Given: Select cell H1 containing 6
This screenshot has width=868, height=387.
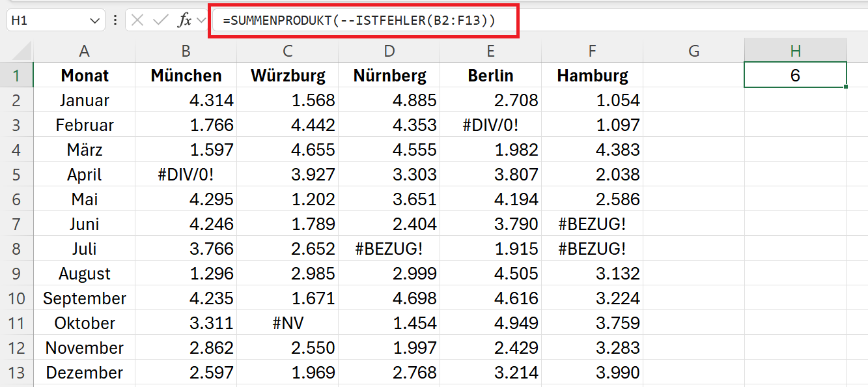Looking at the screenshot, I should pyautogui.click(x=795, y=75).
